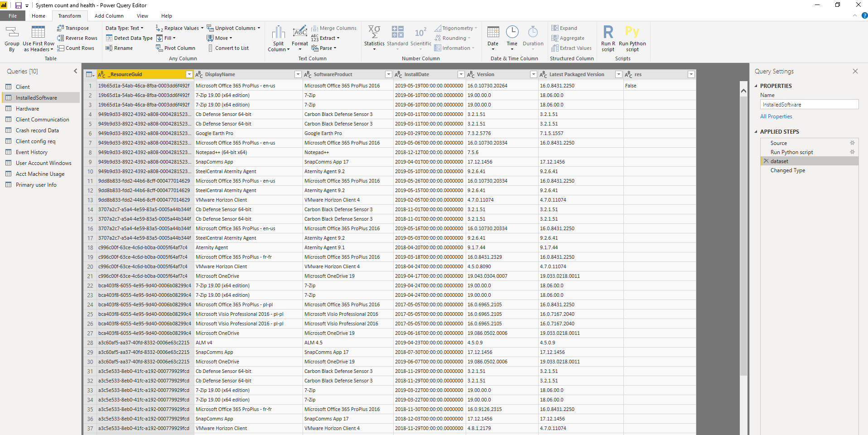Open All Properties link
Viewport: 868px width, 435px height.
776,116
